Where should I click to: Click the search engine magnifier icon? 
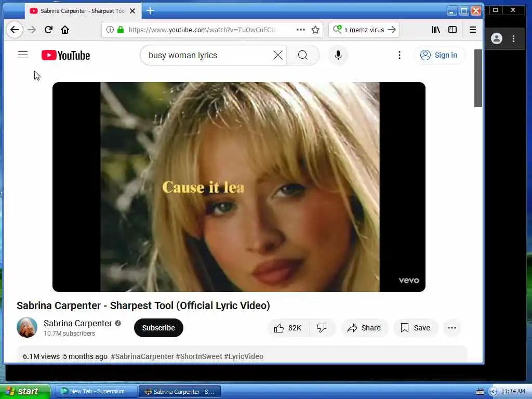(x=337, y=30)
